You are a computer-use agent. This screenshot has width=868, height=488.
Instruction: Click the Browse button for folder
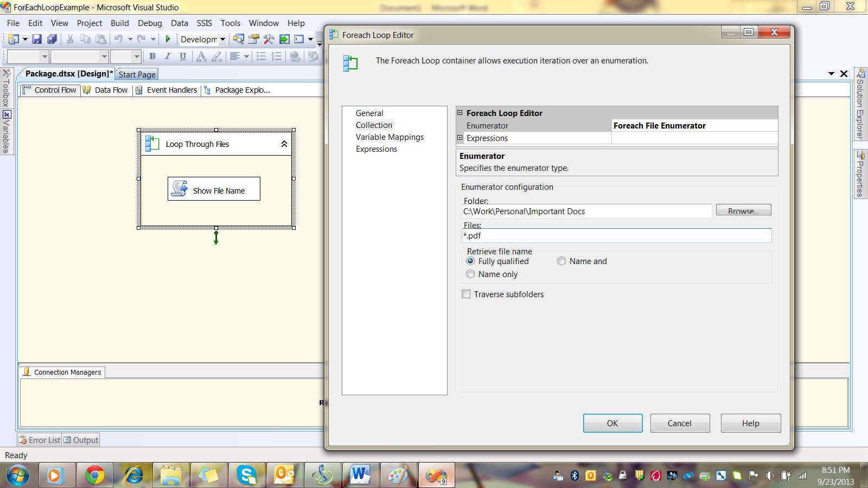point(743,210)
